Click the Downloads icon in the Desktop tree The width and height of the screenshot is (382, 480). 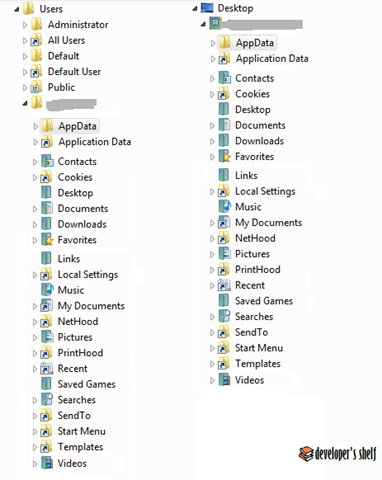coord(224,141)
